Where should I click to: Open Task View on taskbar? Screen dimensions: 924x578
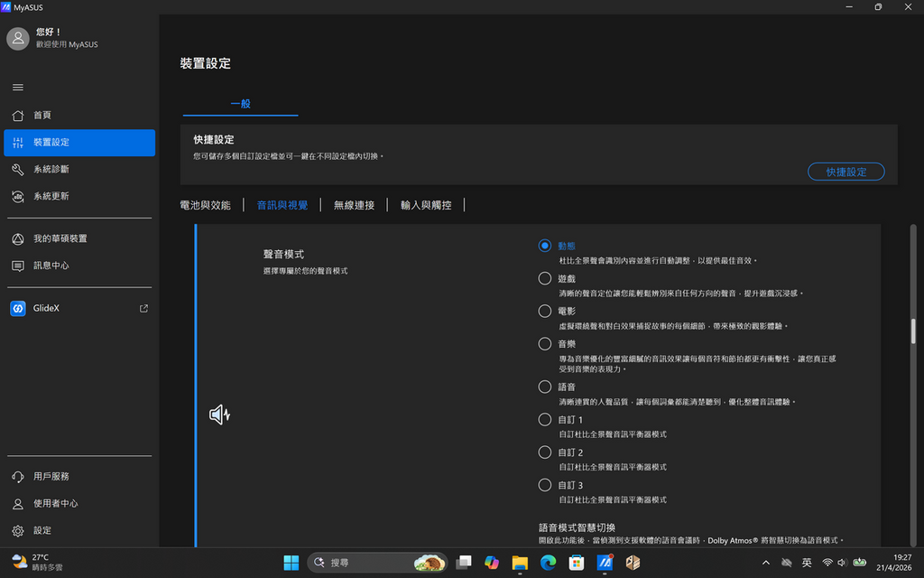click(464, 563)
